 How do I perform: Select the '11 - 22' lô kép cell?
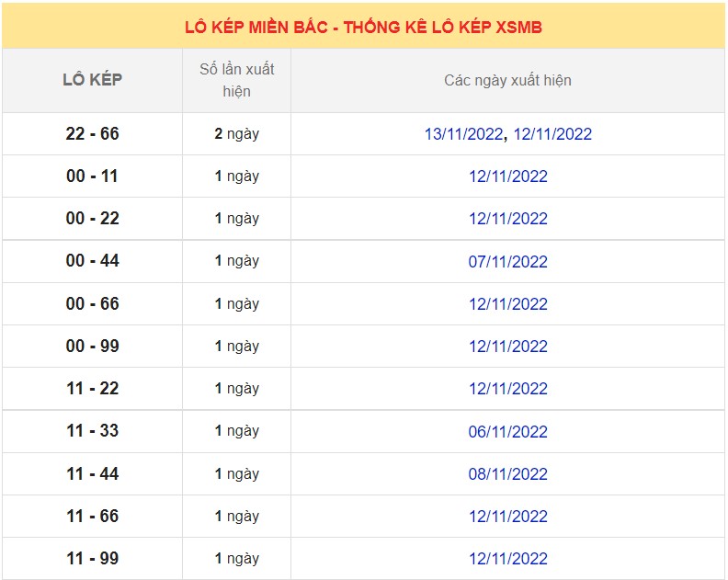[x=93, y=388]
